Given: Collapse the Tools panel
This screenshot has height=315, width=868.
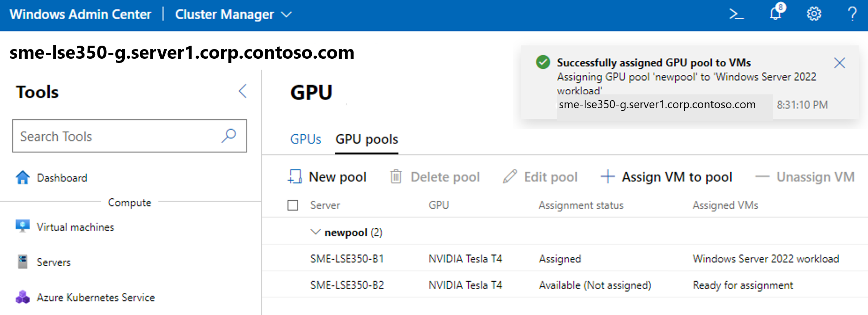Looking at the screenshot, I should (243, 91).
